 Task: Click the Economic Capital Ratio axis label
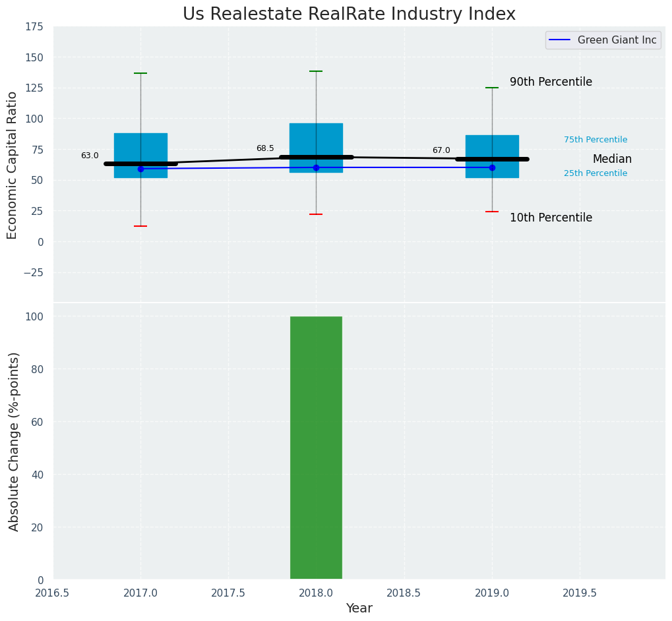pos(13,165)
